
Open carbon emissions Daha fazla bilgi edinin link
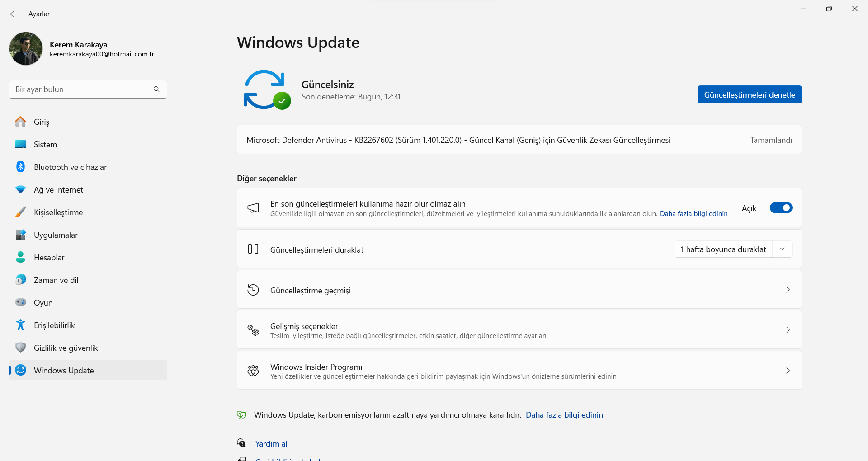coord(564,415)
